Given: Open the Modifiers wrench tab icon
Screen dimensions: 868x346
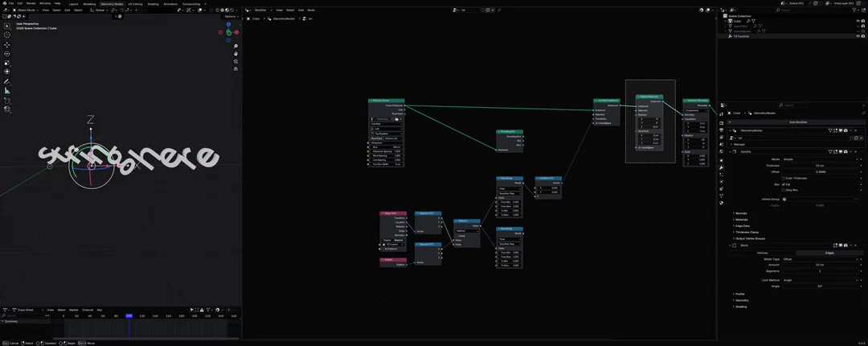Looking at the screenshot, I should (x=722, y=167).
